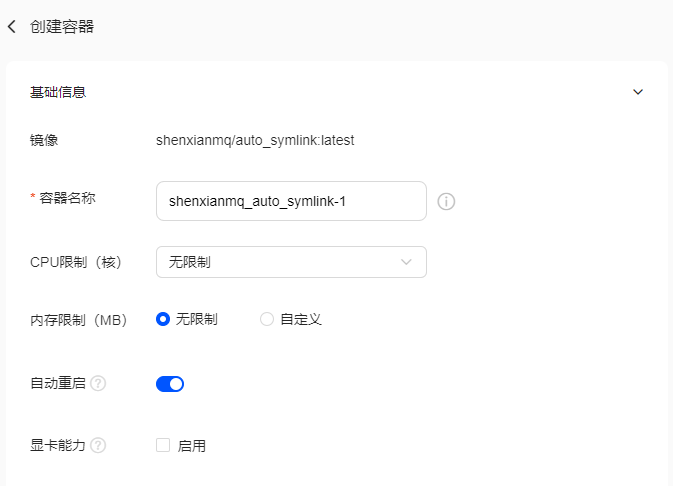Go back using the left arrow icon
This screenshot has width=673, height=486.
12,27
